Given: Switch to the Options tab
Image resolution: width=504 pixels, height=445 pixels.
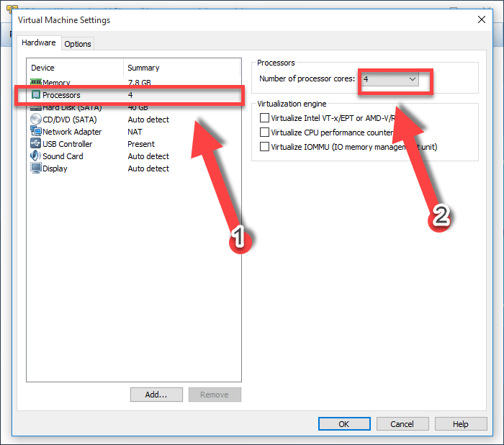Looking at the screenshot, I should tap(78, 44).
